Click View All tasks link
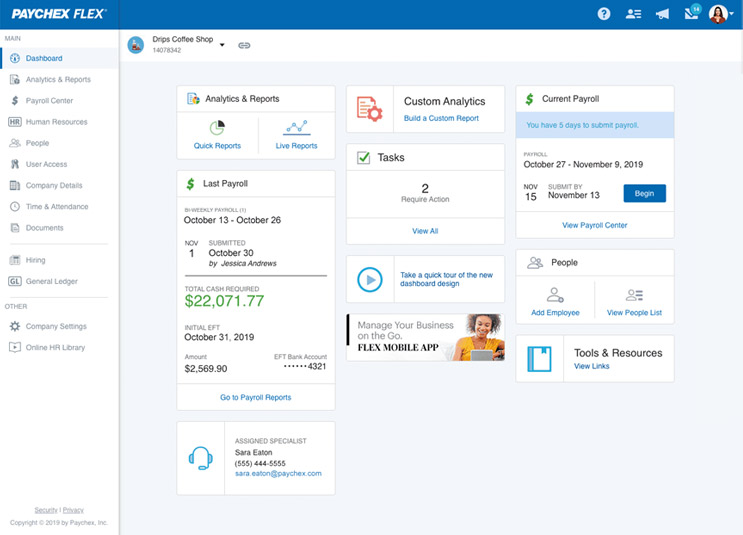This screenshot has width=743, height=535. coord(425,231)
